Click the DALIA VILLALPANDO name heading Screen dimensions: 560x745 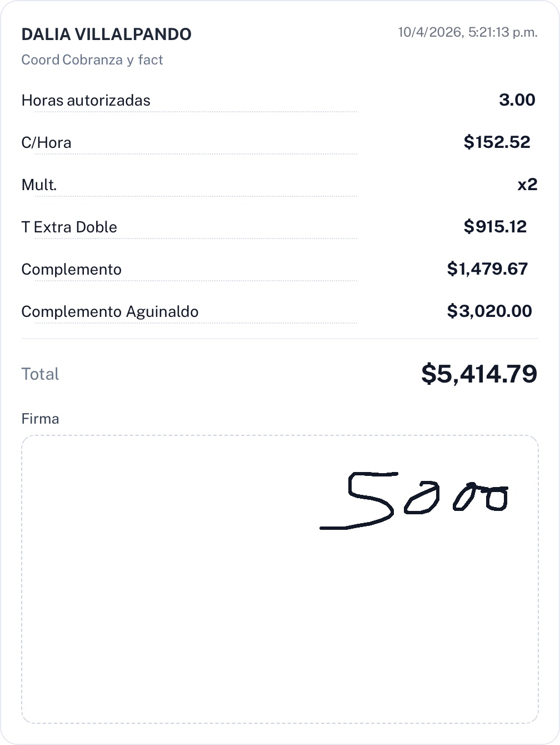pyautogui.click(x=106, y=34)
